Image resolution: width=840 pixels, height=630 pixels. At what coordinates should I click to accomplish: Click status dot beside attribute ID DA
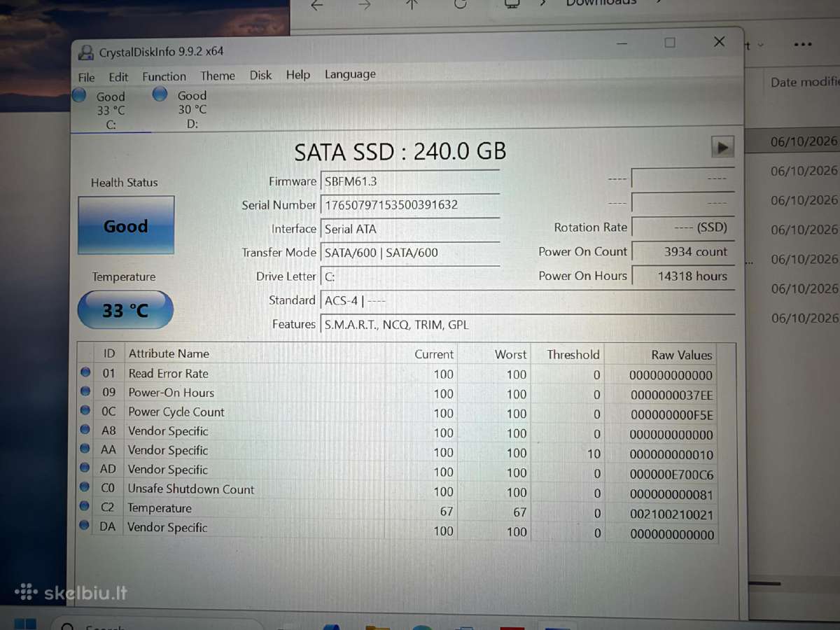coord(85,525)
